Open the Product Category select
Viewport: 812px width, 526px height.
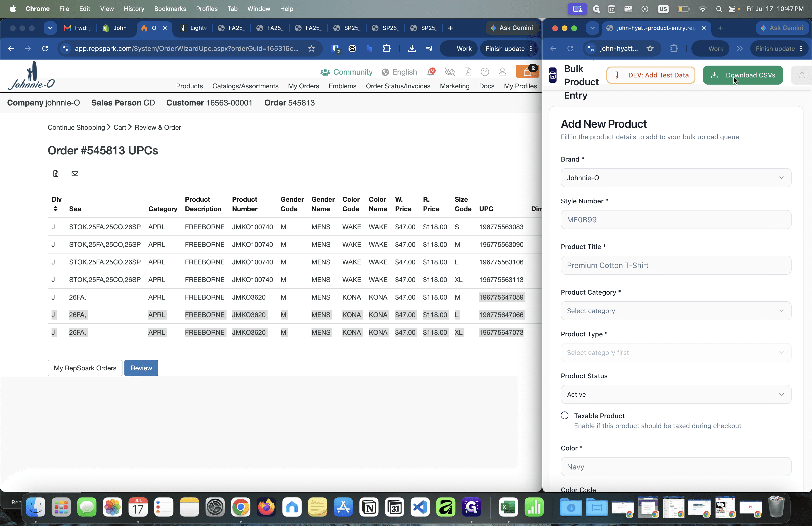tap(676, 311)
